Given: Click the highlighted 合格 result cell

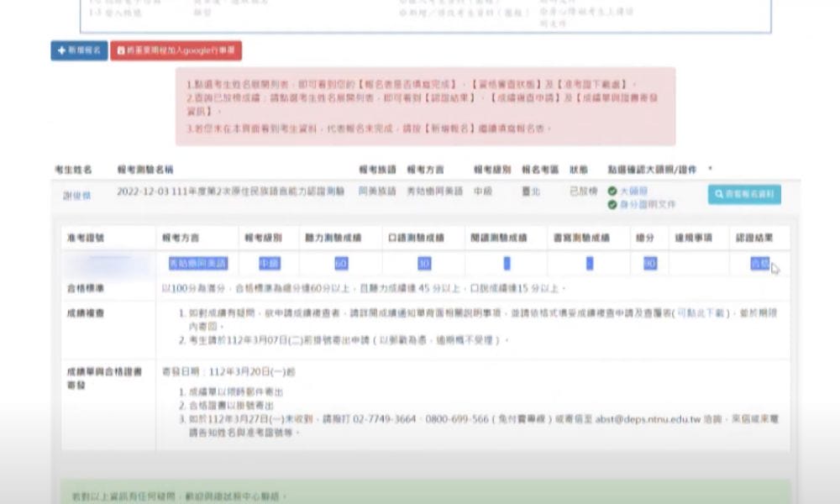Looking at the screenshot, I should click(759, 264).
